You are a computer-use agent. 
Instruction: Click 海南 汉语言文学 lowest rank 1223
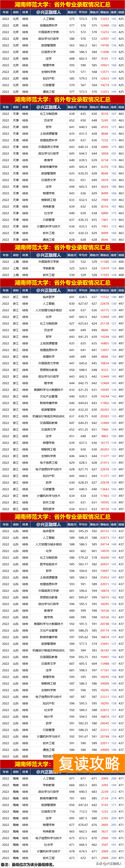tap(105, 812)
